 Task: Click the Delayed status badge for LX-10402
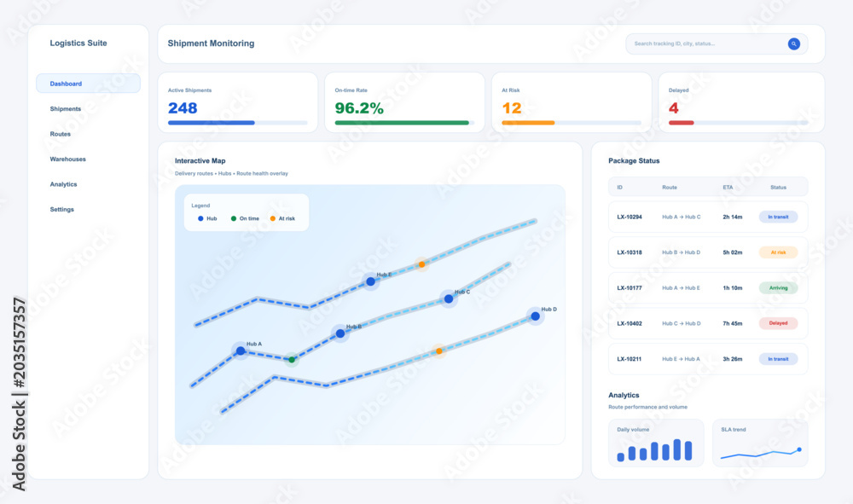pyautogui.click(x=778, y=323)
